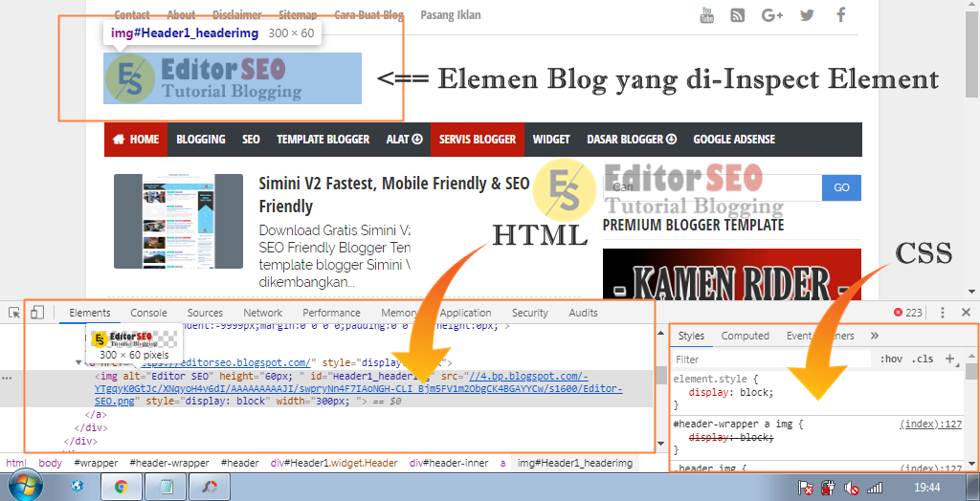980x501 pixels.
Task: Add a new style rule
Action: point(950,359)
